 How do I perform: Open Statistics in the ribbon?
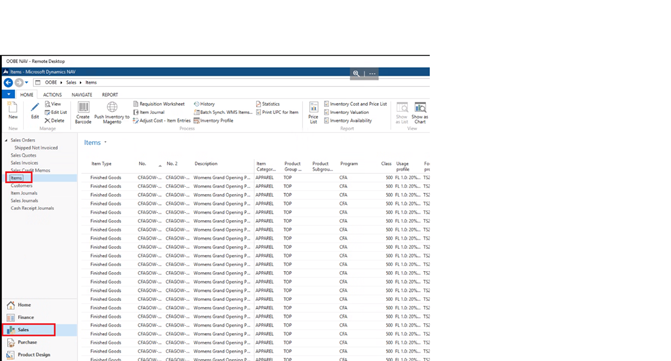point(267,104)
